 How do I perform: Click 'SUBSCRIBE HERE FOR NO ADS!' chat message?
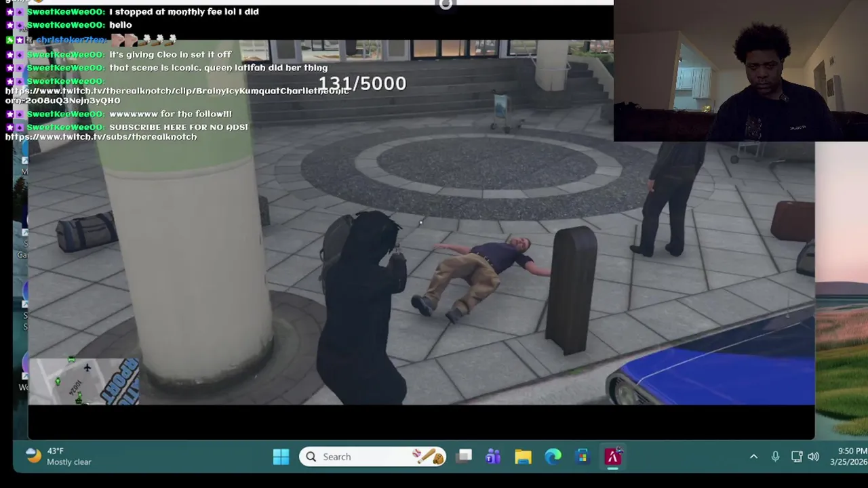point(178,127)
